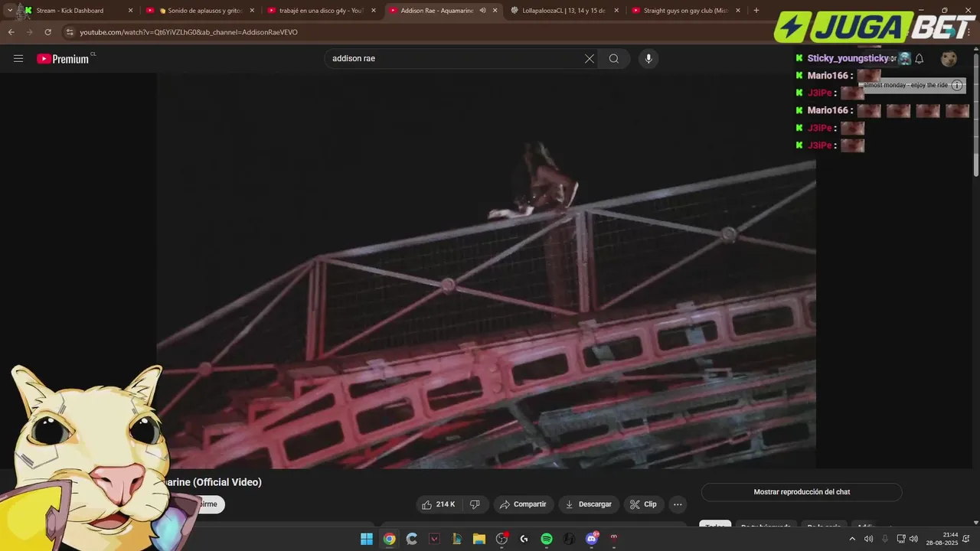Switch to Straight guys on gay club tab

click(685, 11)
